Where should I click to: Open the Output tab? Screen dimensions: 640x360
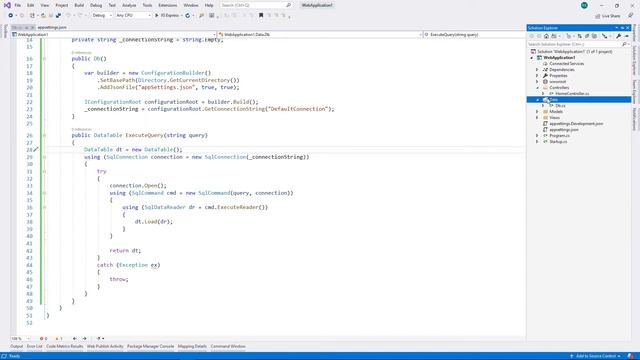(x=17, y=347)
